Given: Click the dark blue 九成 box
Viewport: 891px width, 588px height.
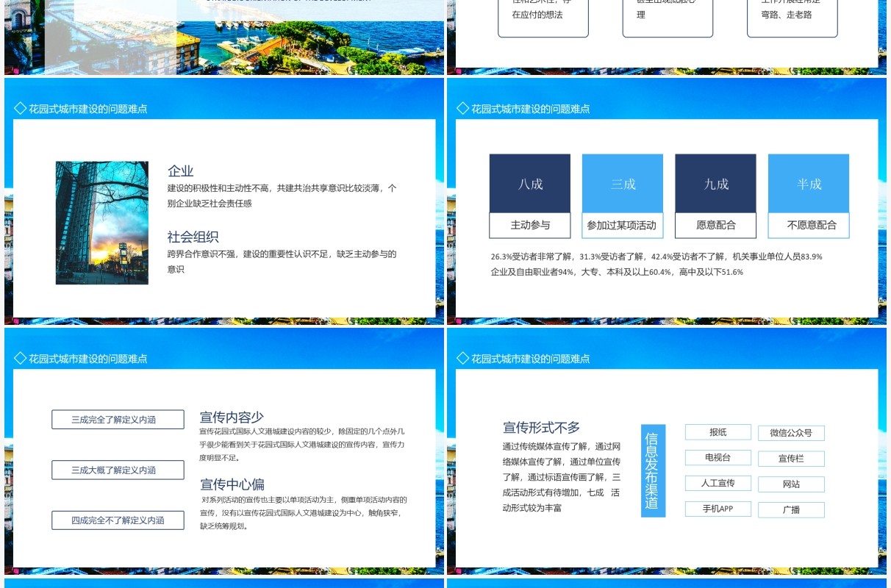Looking at the screenshot, I should coord(715,184).
